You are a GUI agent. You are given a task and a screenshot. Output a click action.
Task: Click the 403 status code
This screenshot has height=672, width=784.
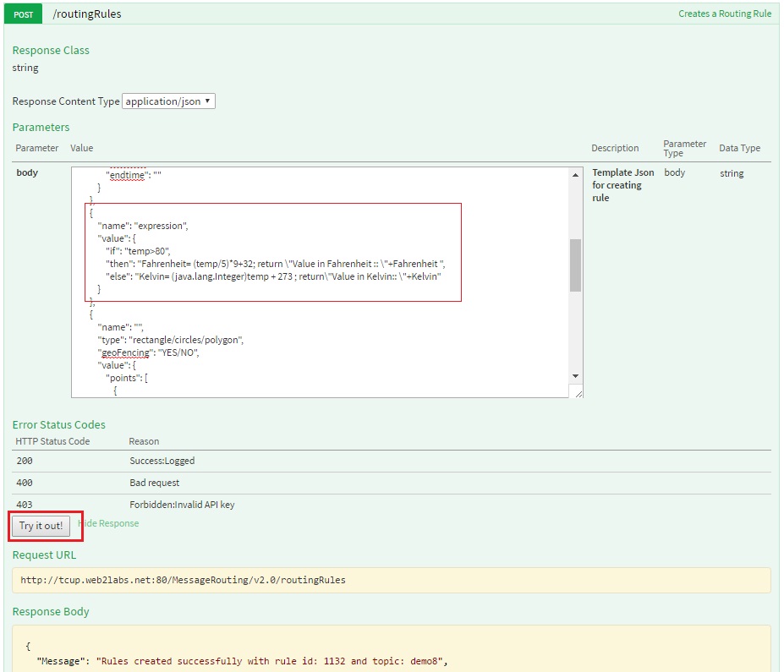(x=25, y=505)
